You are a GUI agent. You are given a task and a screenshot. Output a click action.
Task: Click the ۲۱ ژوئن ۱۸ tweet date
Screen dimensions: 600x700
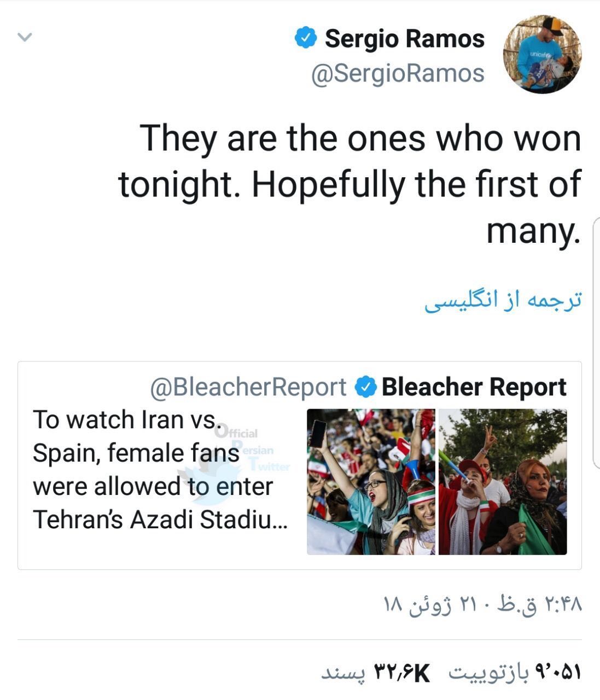(429, 604)
